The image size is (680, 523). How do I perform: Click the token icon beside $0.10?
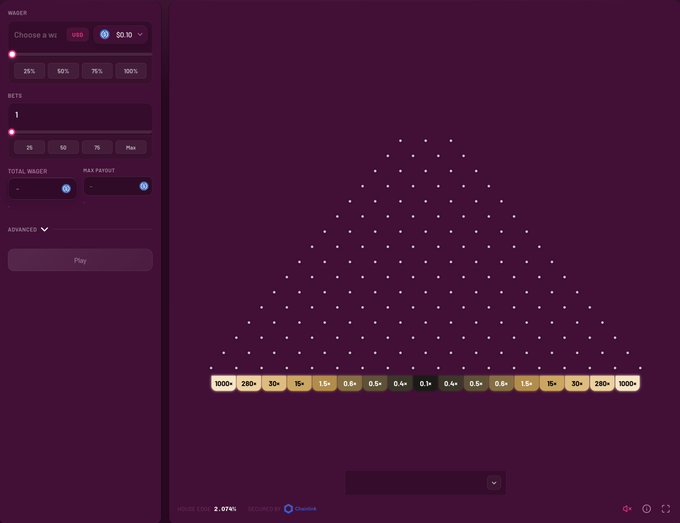105,34
